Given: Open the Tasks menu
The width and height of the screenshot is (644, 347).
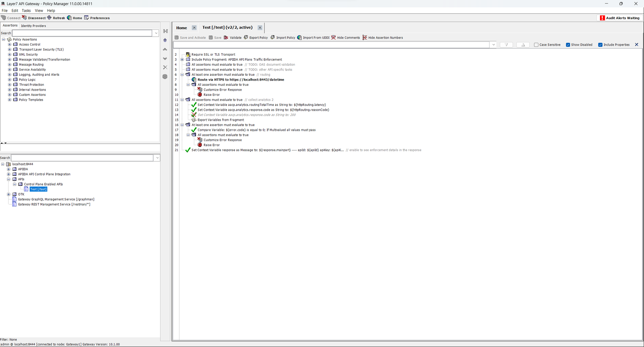Looking at the screenshot, I should (26, 10).
